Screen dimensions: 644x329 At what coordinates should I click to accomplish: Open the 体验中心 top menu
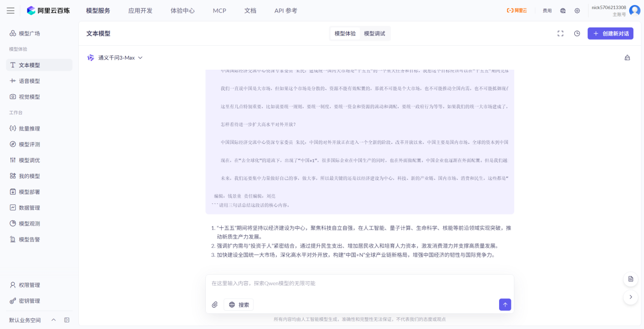pos(182,10)
